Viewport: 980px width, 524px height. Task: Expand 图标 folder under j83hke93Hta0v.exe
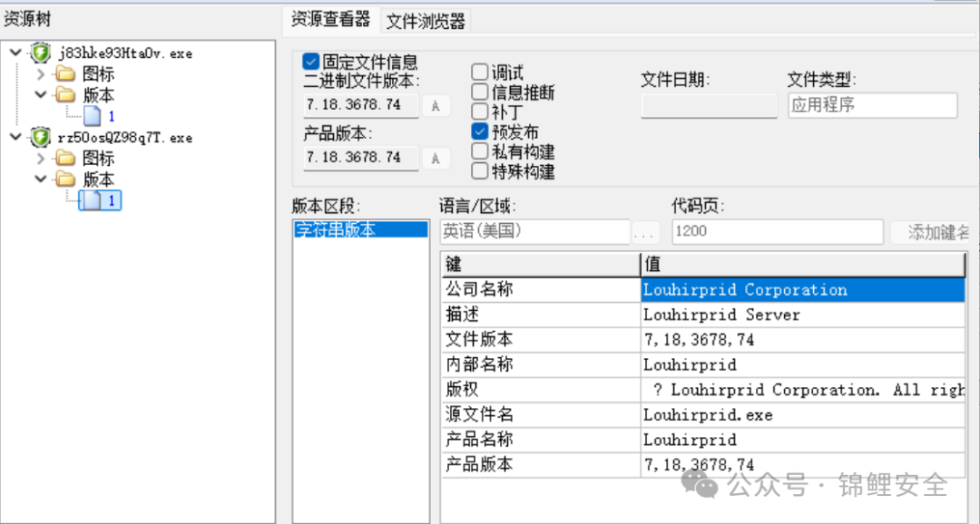click(41, 74)
